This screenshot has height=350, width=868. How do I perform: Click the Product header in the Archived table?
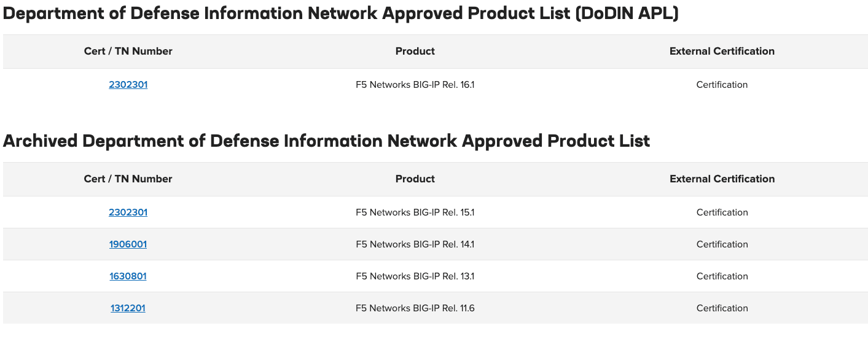pos(415,179)
